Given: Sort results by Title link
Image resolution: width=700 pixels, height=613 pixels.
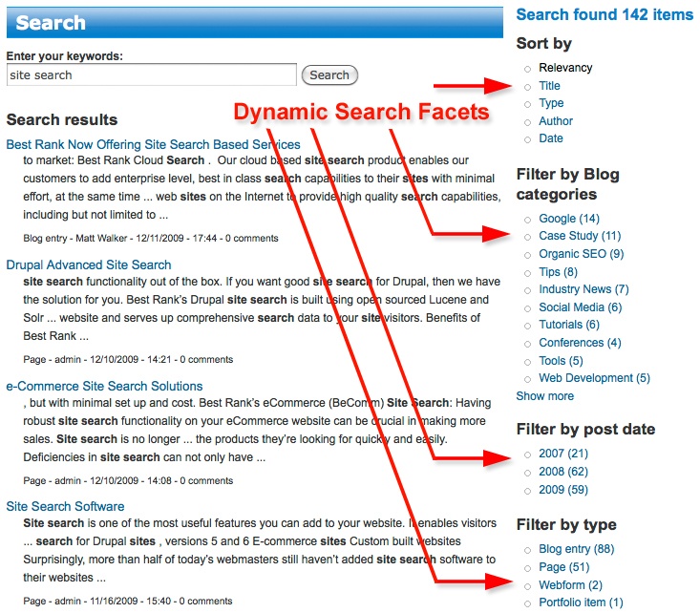Looking at the screenshot, I should pyautogui.click(x=549, y=86).
